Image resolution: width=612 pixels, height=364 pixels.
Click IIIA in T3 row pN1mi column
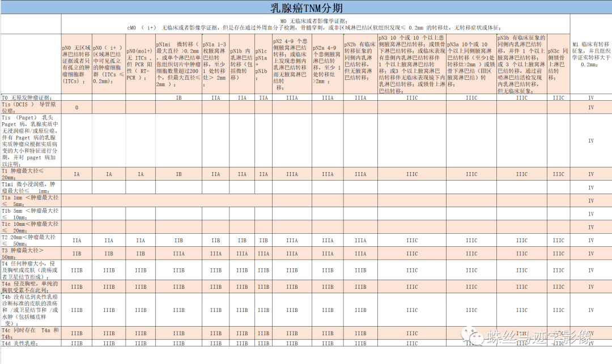point(178,254)
